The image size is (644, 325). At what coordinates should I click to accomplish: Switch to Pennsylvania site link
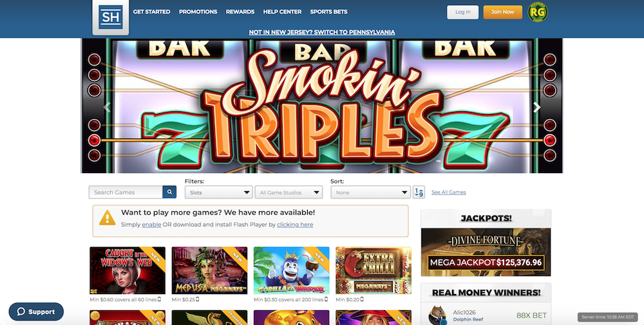point(322,32)
